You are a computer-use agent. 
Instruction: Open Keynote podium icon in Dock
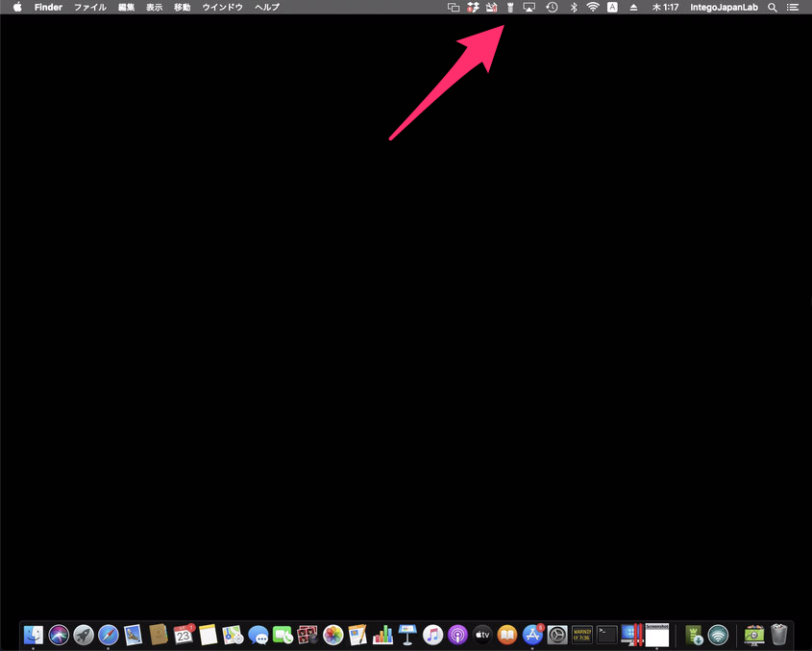407,635
